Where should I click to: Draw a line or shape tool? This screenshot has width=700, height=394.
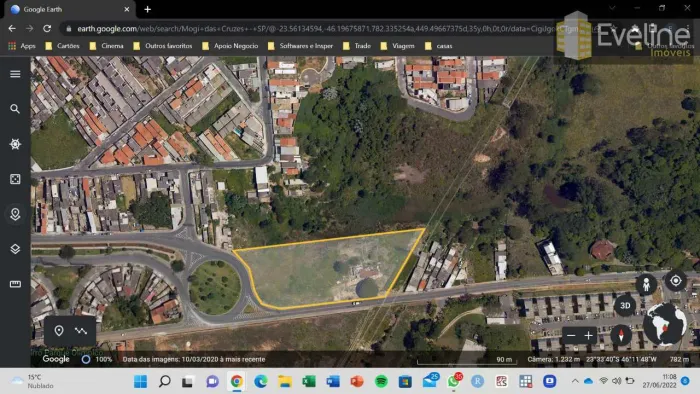81,331
